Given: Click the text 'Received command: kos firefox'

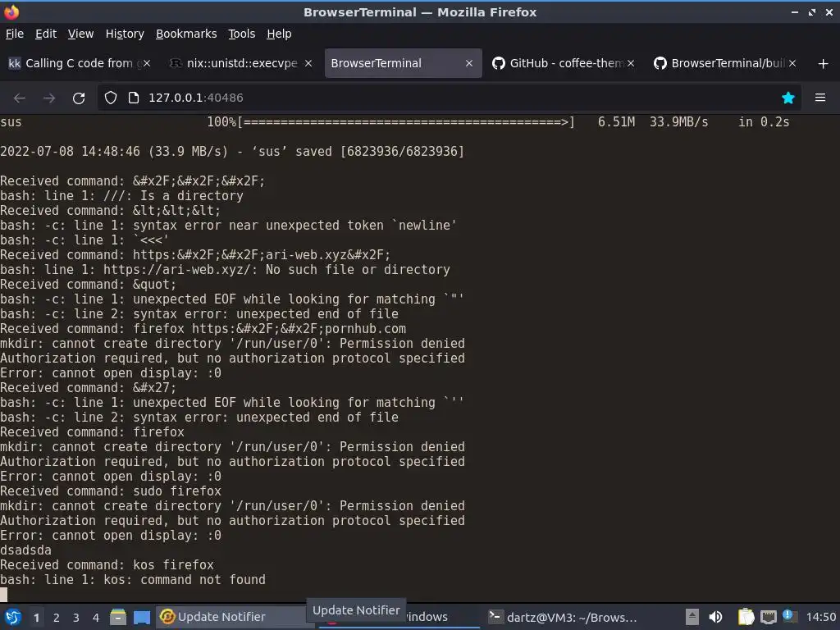Looking at the screenshot, I should coord(107,565).
